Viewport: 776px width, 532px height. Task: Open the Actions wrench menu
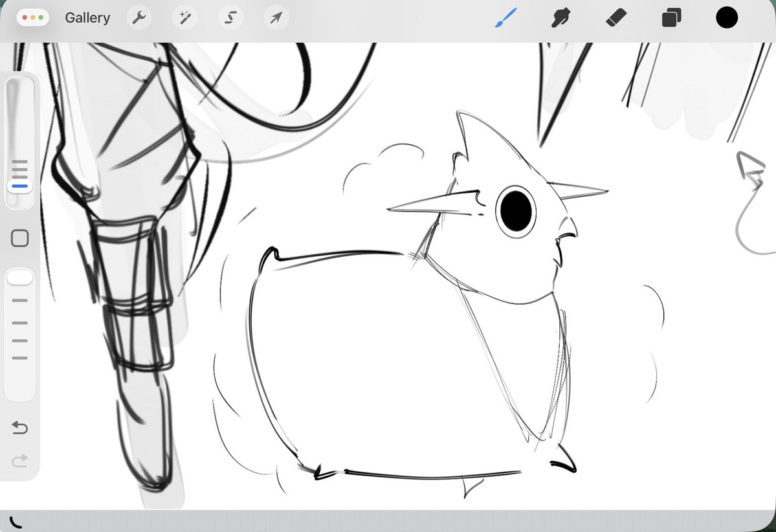139,18
